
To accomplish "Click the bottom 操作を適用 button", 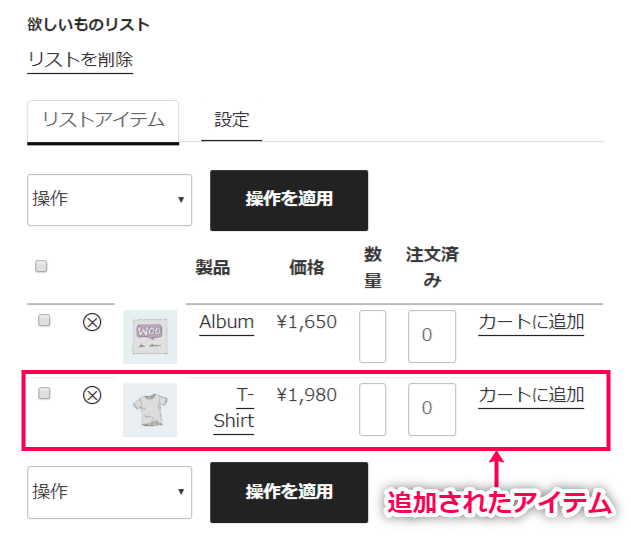I will pyautogui.click(x=289, y=492).
